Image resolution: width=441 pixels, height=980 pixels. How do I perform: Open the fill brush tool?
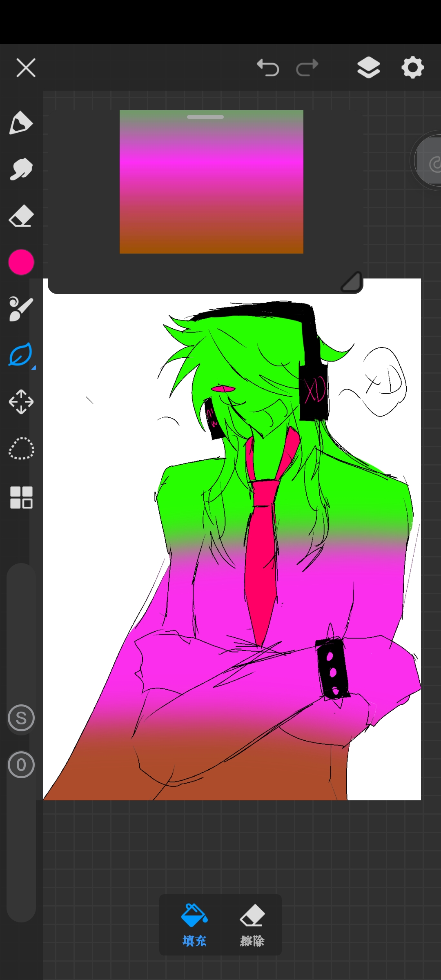21,309
